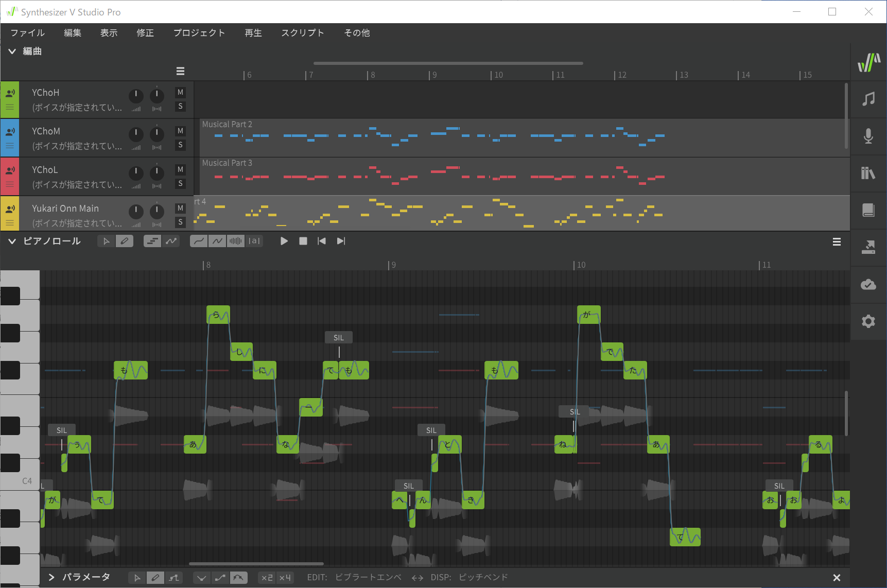The width and height of the screenshot is (887, 588).
Task: Click YChoH volume knob
Action: point(136,95)
